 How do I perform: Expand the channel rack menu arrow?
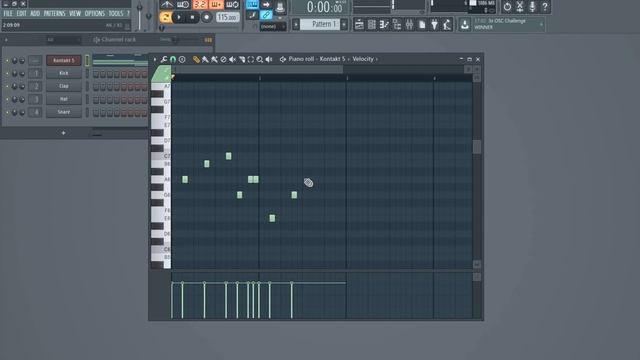coord(6,40)
